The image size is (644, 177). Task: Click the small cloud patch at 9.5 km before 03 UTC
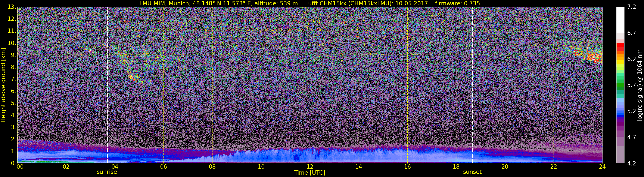point(87,50)
